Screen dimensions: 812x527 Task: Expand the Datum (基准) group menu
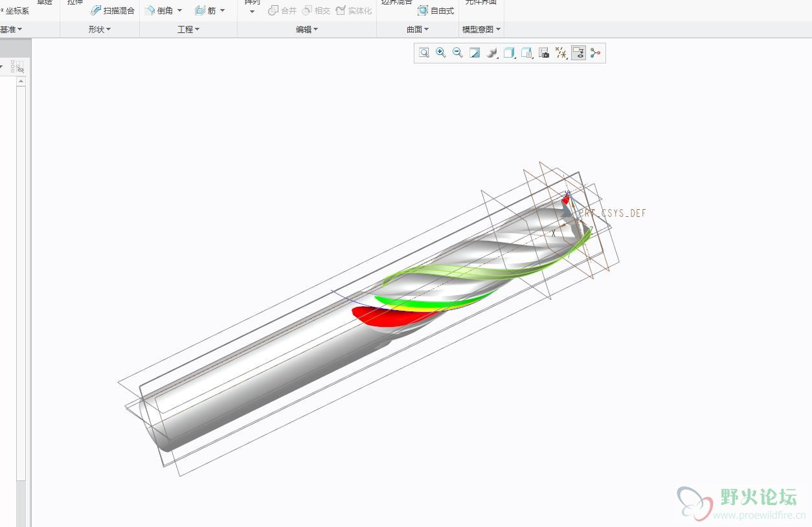click(x=11, y=29)
